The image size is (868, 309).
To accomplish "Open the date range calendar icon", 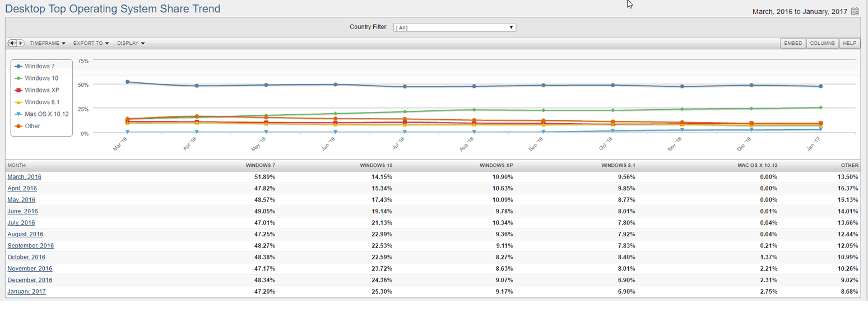I will pos(855,11).
